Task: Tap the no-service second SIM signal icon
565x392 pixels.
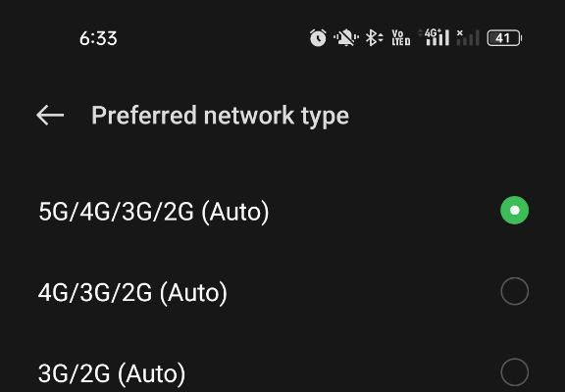Action: (468, 37)
